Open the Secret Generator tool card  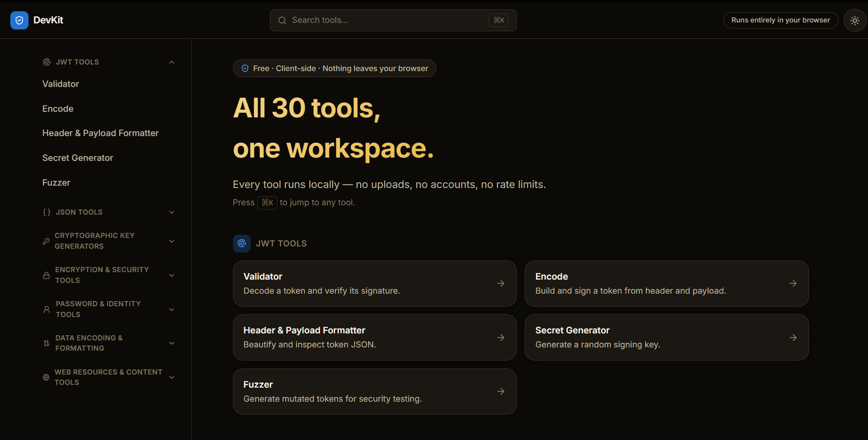666,338
